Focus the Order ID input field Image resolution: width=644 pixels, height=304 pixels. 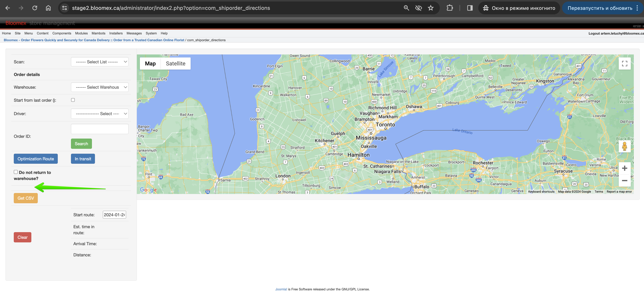99,129
